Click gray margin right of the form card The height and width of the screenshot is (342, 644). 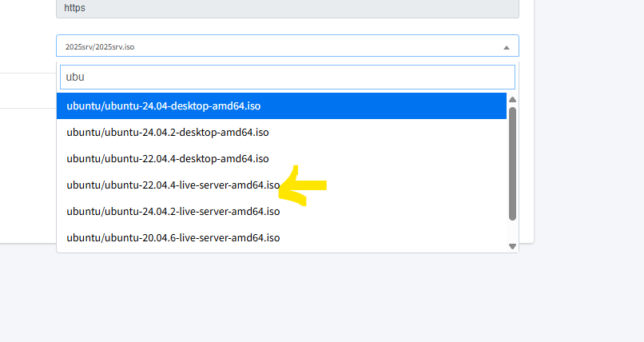[x=589, y=123]
